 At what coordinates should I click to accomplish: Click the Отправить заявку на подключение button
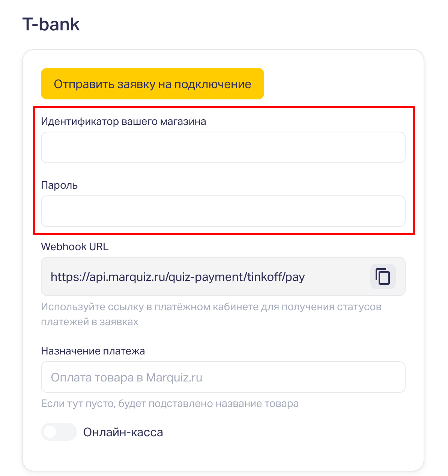[152, 84]
